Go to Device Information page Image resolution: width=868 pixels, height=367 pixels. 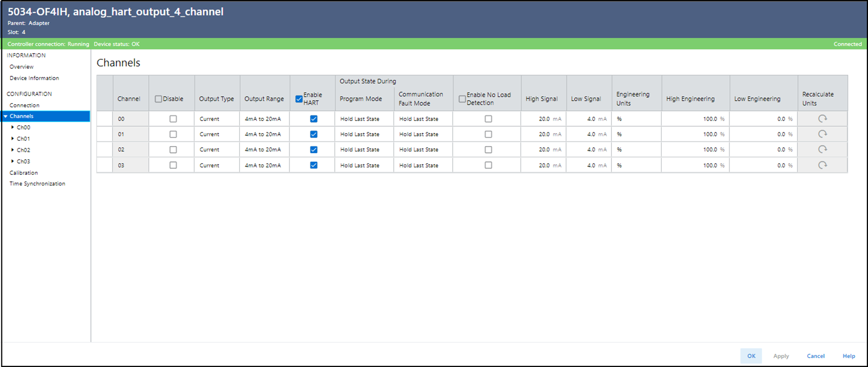coord(34,78)
